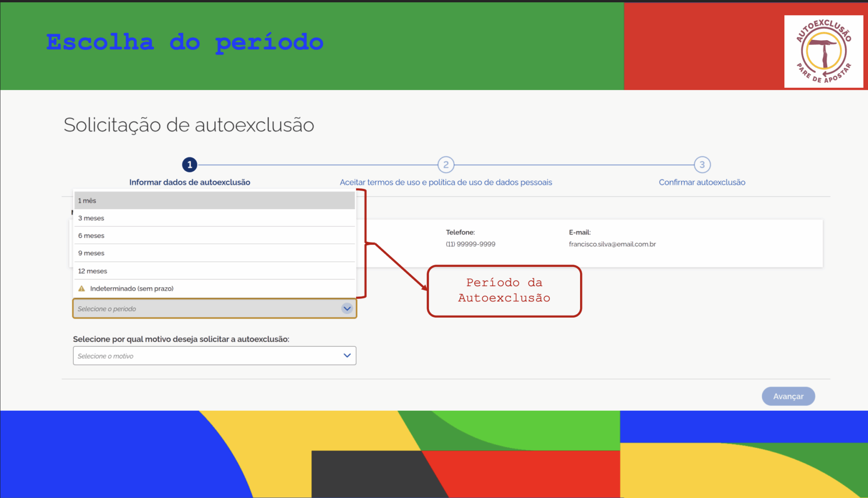Click the Autoexclusão Pare de Apostar logo

823,52
